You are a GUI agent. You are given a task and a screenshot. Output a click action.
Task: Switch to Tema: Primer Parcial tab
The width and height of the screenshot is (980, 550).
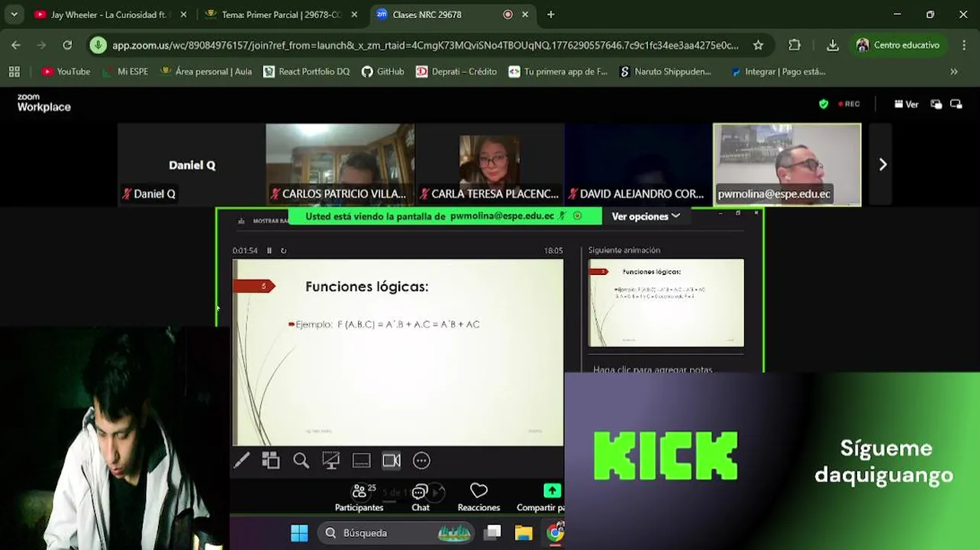[282, 15]
